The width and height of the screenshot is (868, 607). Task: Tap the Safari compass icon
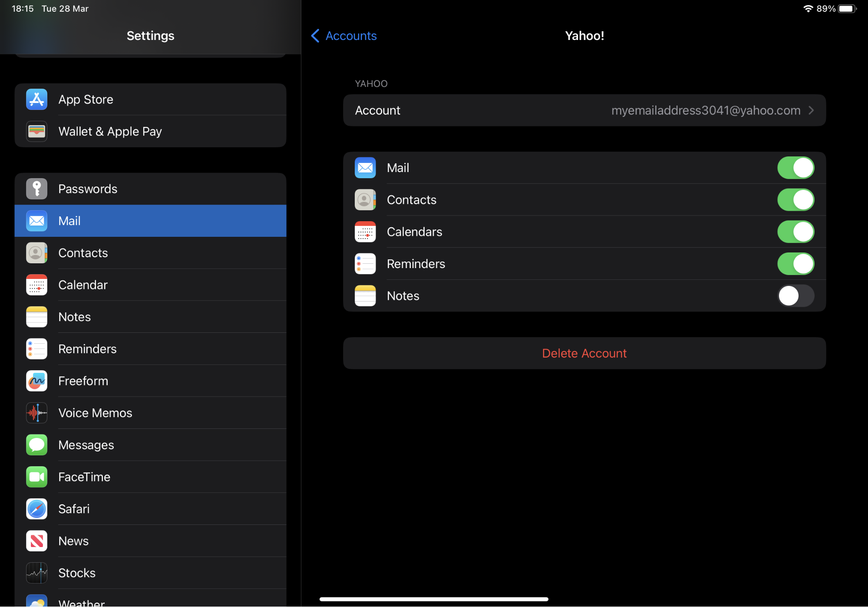point(36,509)
